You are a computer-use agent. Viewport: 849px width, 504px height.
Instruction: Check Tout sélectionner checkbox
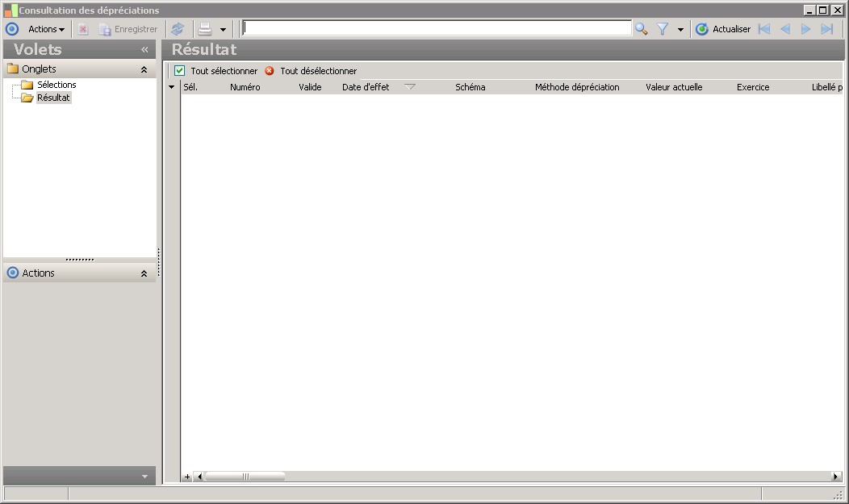click(x=180, y=71)
